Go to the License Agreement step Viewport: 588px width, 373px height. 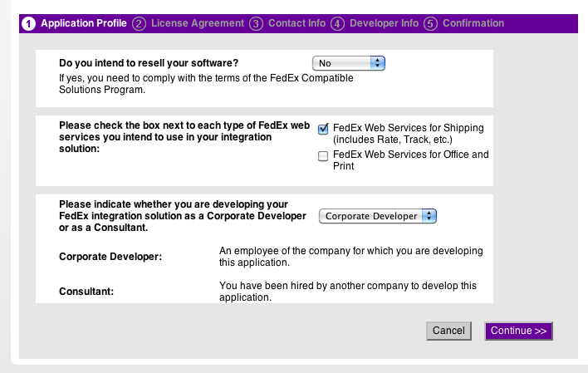198,23
